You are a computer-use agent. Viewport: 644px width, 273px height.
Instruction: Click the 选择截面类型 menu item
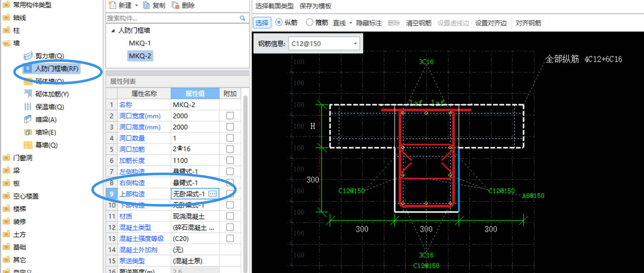pyautogui.click(x=274, y=6)
